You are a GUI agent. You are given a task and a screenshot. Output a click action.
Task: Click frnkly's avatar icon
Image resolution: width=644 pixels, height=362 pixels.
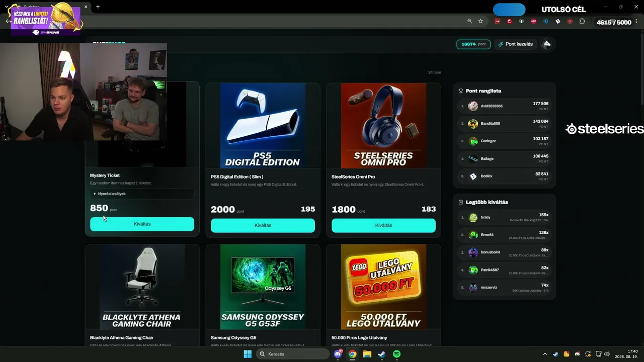473,217
